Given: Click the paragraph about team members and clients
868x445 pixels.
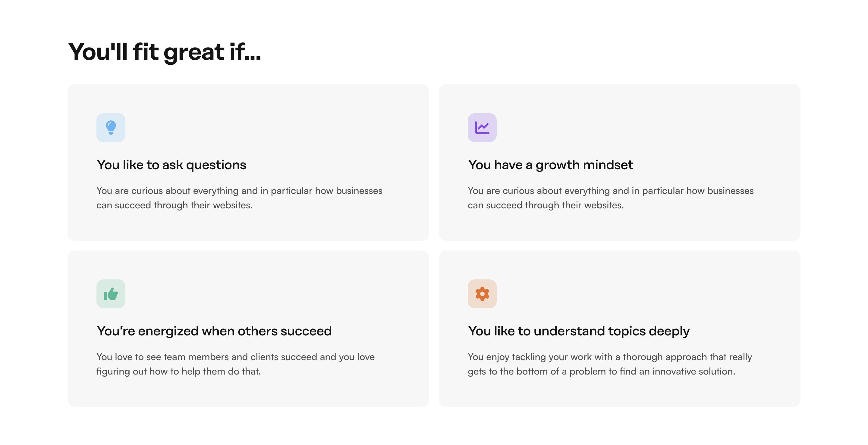Looking at the screenshot, I should (x=235, y=364).
